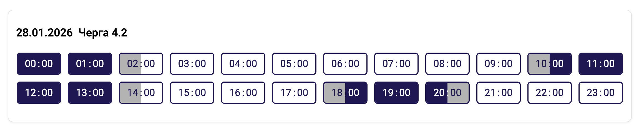Select the 12:00 hour block
Viewport: 644px width, 135px height.
(39, 93)
